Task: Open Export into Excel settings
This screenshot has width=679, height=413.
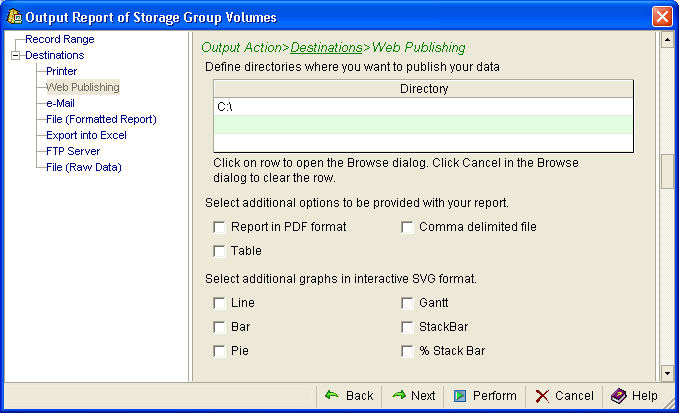Action: click(86, 136)
